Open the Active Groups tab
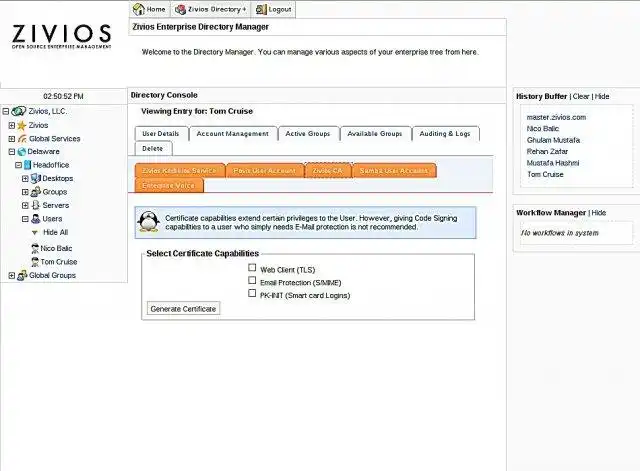640x471 pixels. (308, 133)
